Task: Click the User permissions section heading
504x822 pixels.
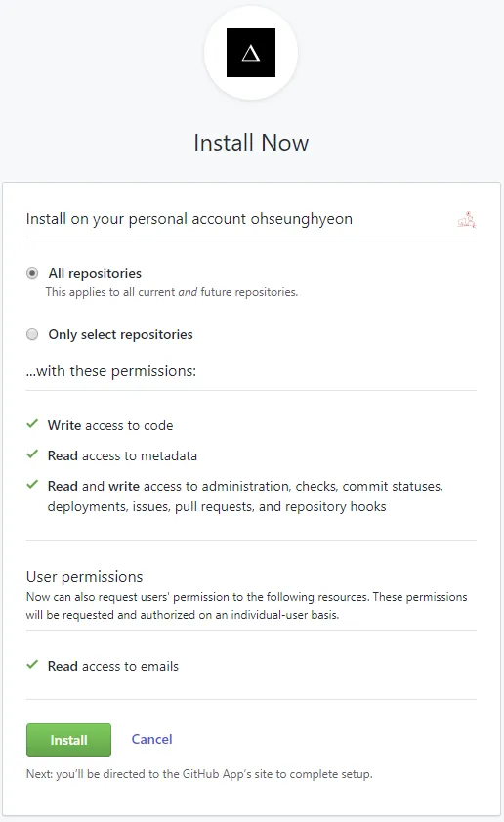Action: [x=84, y=576]
